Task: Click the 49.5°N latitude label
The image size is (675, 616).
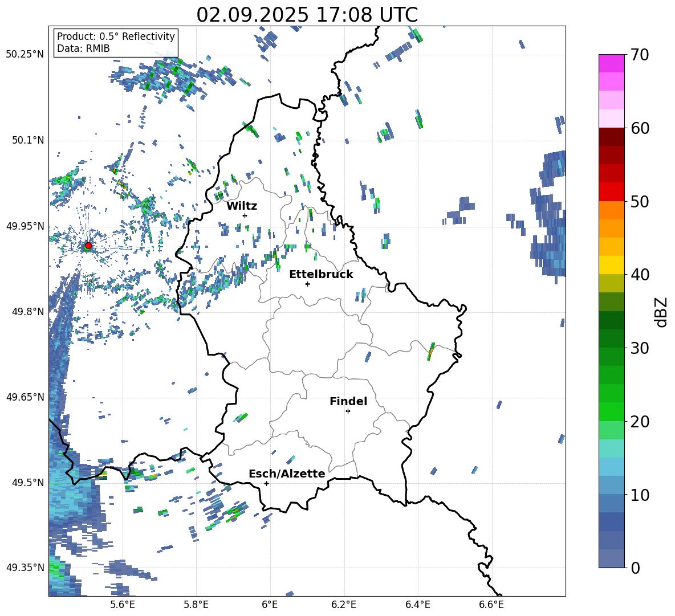Action: click(27, 483)
